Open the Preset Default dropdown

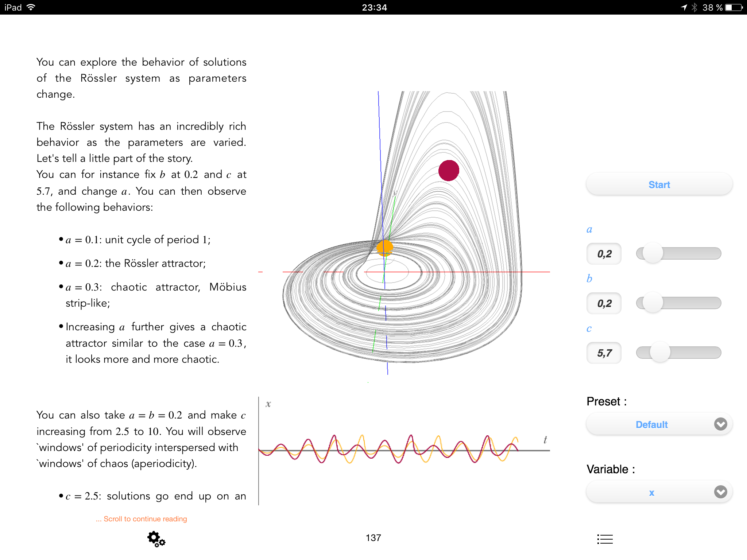[x=651, y=424]
